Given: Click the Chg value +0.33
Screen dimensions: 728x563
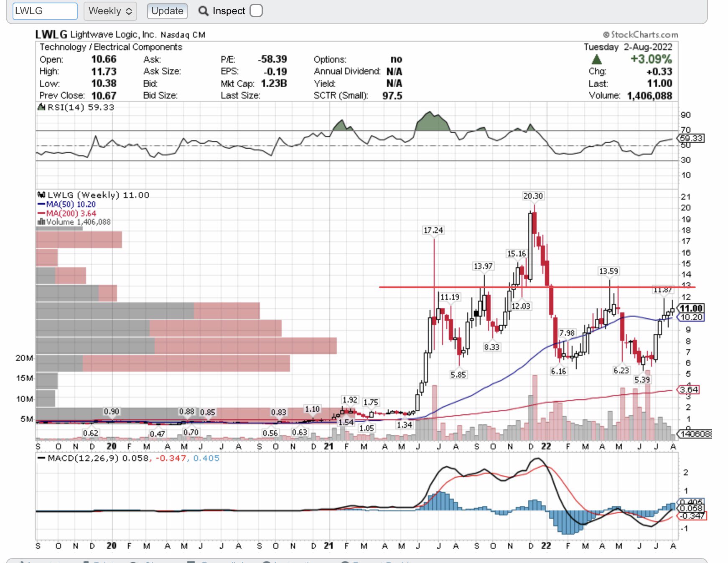Looking at the screenshot, I should (x=659, y=71).
